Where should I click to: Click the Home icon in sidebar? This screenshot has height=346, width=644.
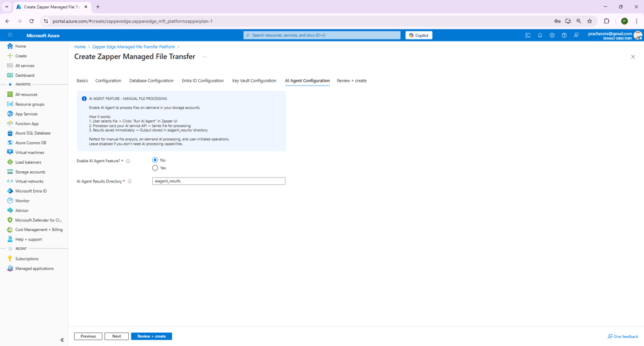pos(10,46)
